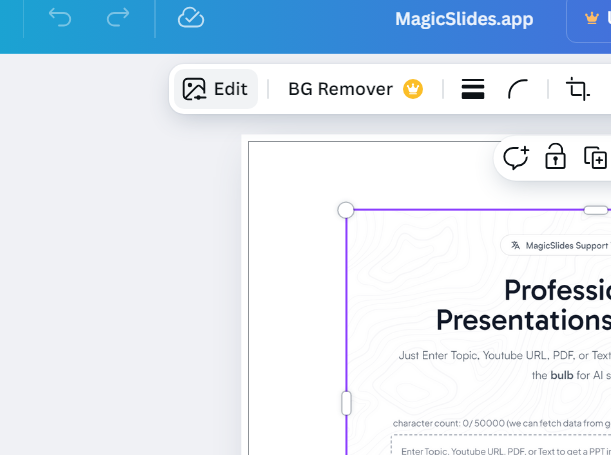Click the top-left corner resize handle
Viewport: 611px width, 455px height.
[346, 210]
